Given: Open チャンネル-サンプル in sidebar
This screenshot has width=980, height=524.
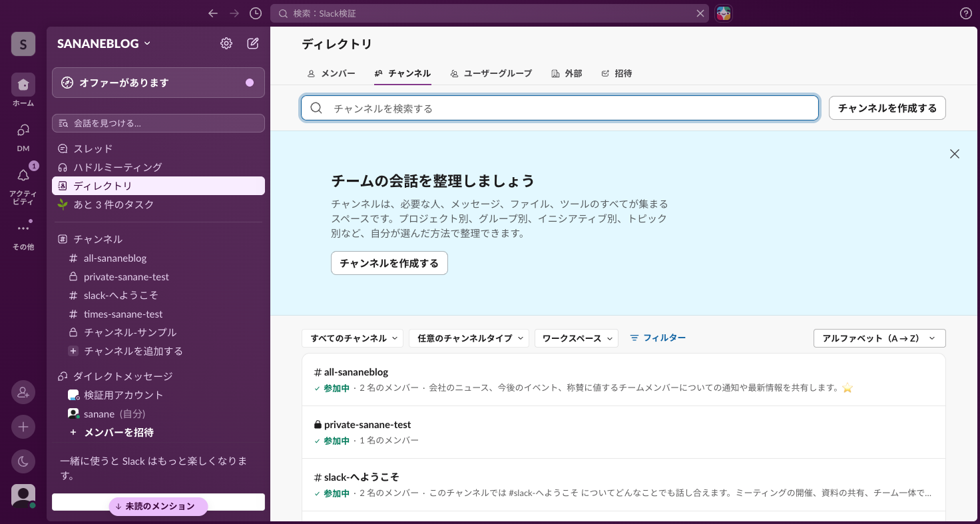Looking at the screenshot, I should click(x=158, y=332).
